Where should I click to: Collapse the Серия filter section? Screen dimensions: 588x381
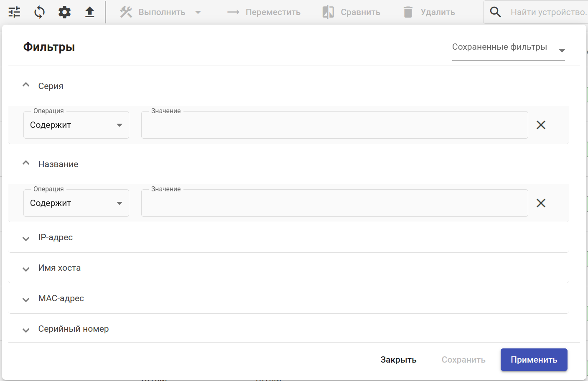pyautogui.click(x=26, y=85)
